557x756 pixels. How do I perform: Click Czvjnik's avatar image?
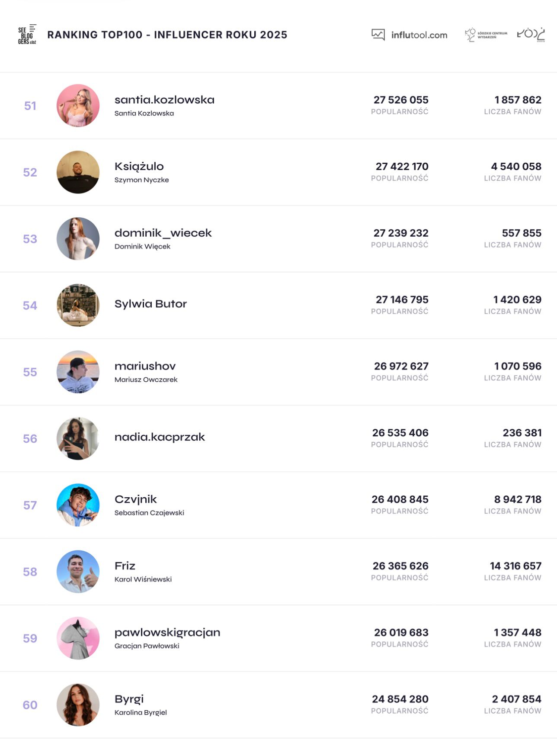coord(78,505)
